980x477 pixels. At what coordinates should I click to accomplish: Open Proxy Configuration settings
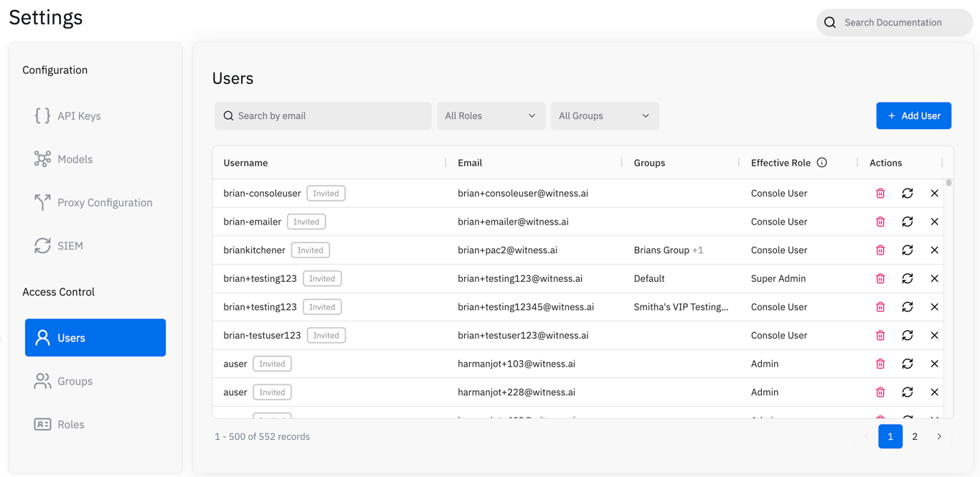[105, 202]
